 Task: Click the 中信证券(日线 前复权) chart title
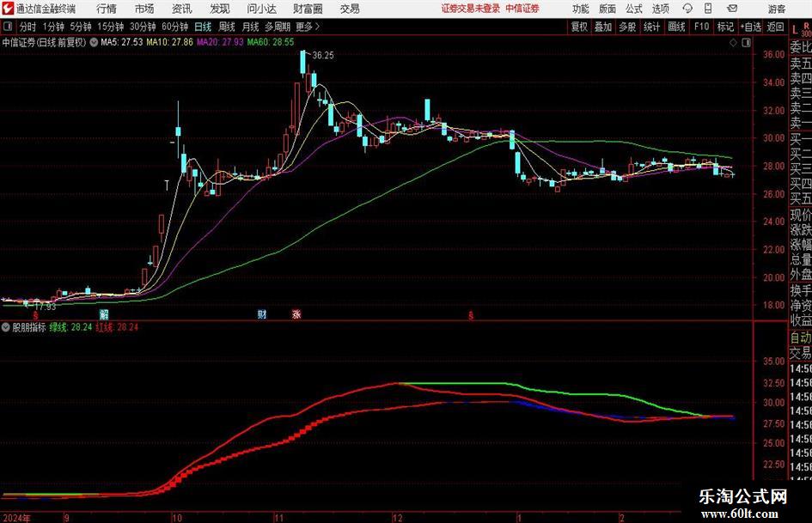click(x=45, y=42)
